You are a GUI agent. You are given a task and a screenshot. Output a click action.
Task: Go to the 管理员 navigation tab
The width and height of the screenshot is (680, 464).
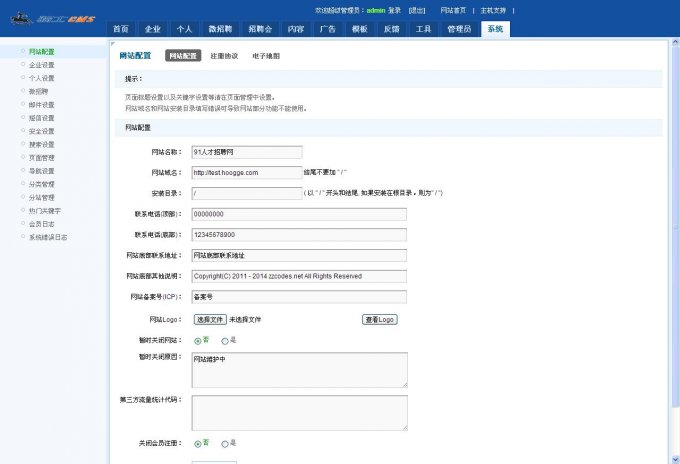pos(459,29)
